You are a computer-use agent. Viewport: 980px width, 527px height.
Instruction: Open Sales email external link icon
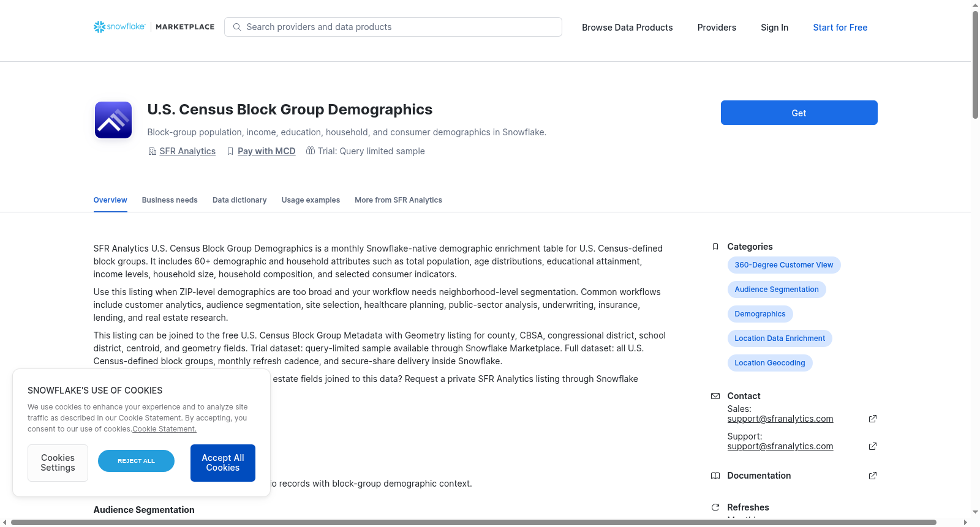[873, 419]
